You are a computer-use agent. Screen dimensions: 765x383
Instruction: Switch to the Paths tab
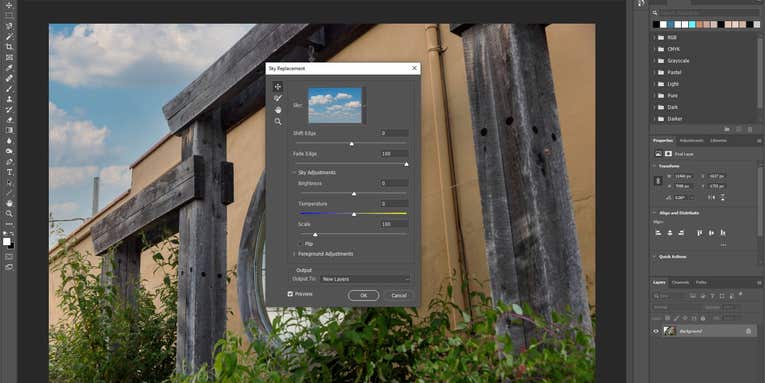pyautogui.click(x=701, y=282)
